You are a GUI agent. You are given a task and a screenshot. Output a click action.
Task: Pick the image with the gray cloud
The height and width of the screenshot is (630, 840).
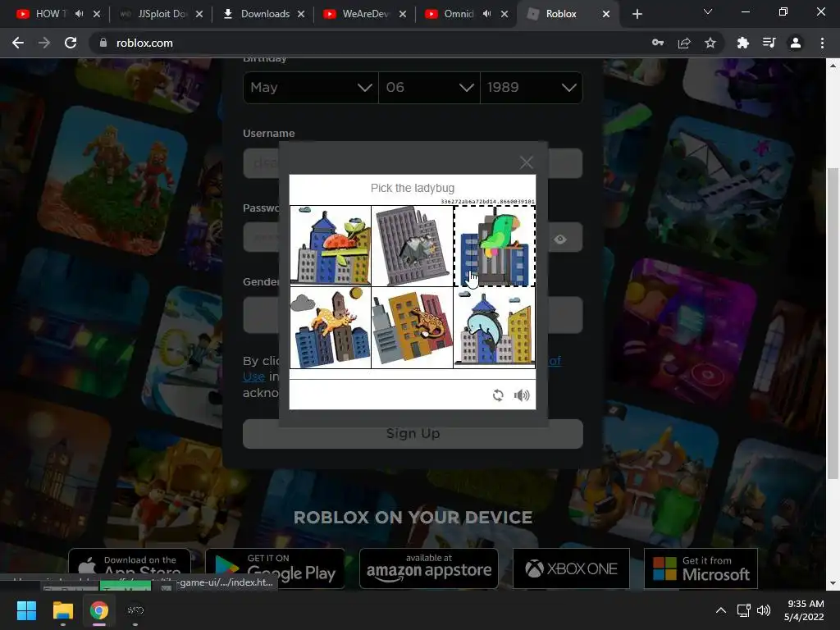pyautogui.click(x=331, y=327)
